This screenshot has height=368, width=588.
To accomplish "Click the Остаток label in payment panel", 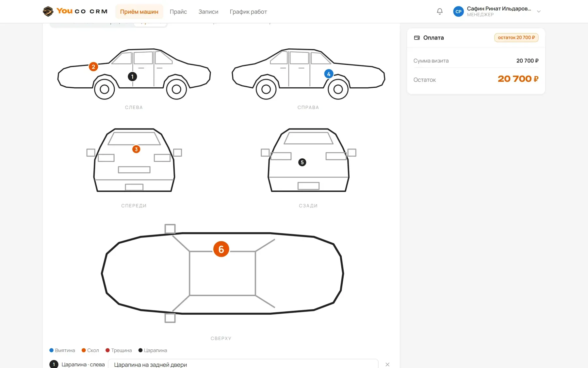I will coord(425,80).
